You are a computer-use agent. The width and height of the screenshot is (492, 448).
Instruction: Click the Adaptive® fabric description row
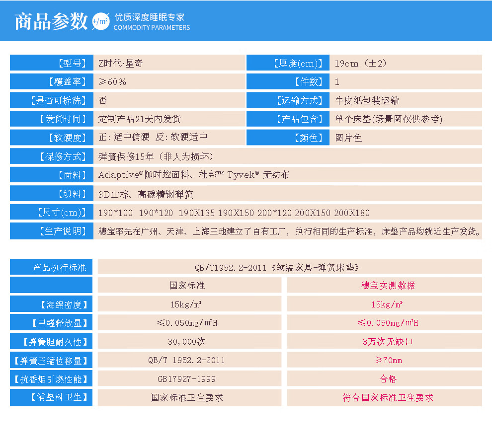(194, 175)
